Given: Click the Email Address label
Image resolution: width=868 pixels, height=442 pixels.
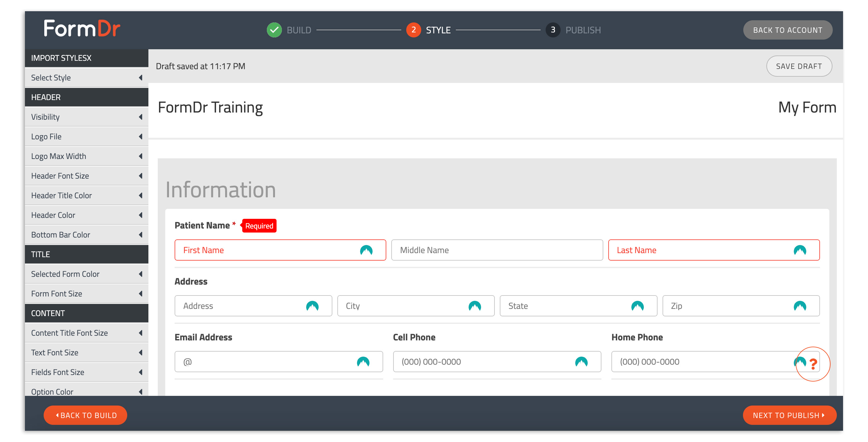Looking at the screenshot, I should pos(203,337).
